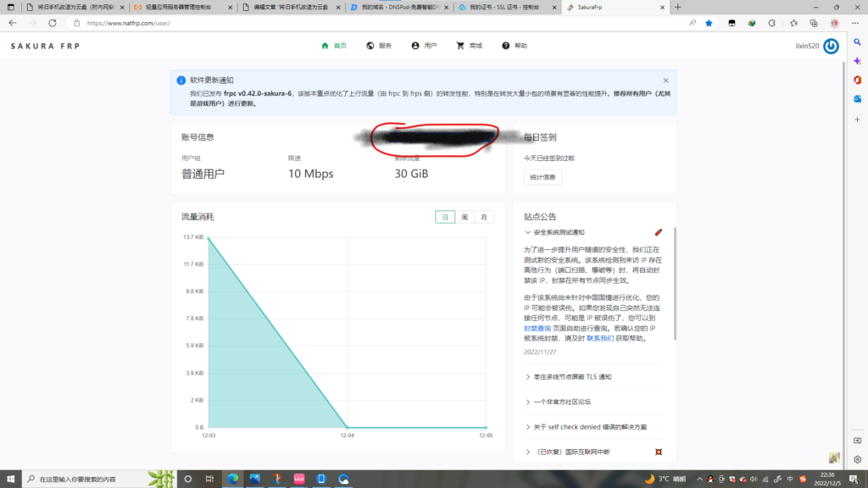This screenshot has height=488, width=868.
Task: Open a new browser tab
Action: coord(677,7)
